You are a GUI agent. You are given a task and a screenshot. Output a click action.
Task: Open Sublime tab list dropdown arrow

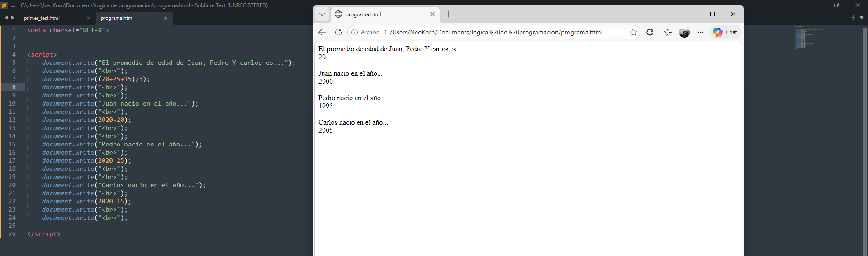(x=862, y=18)
